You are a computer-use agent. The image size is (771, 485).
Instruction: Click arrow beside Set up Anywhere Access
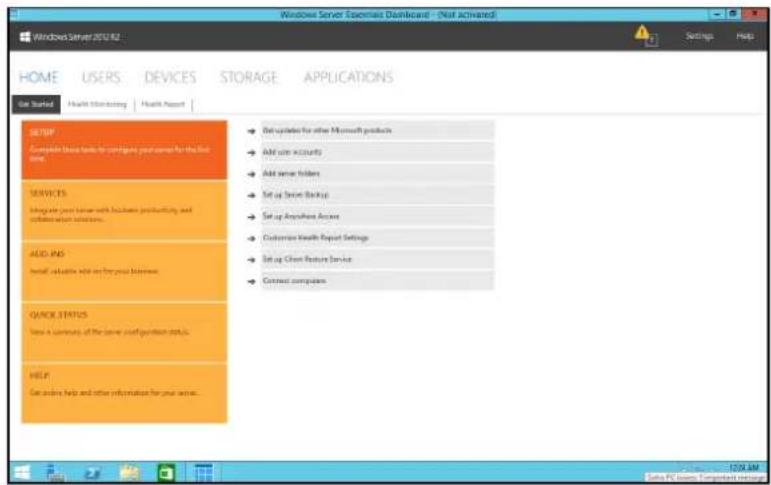[x=252, y=216]
